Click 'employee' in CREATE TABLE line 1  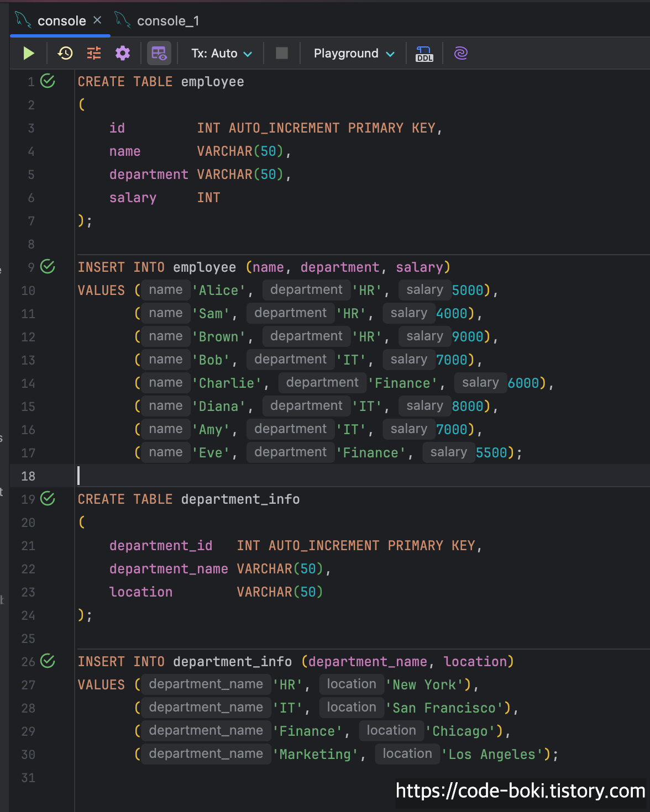click(x=212, y=82)
